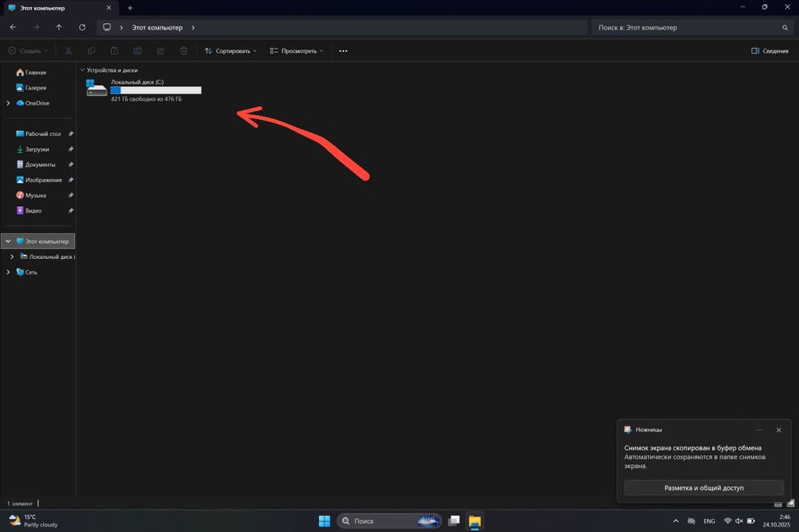Click the computer icon in address bar
Image resolution: width=799 pixels, height=532 pixels.
tap(107, 27)
